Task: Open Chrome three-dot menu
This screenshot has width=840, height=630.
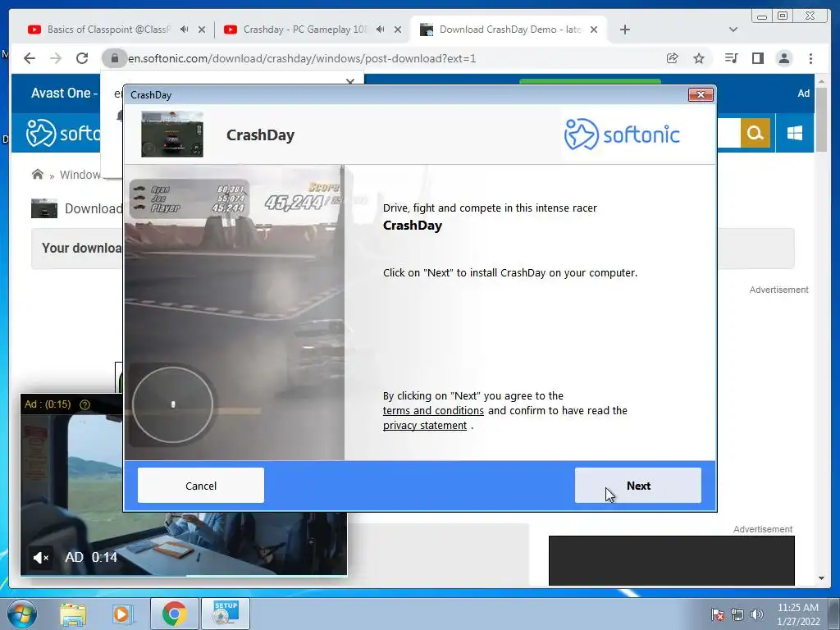Action: tap(810, 58)
